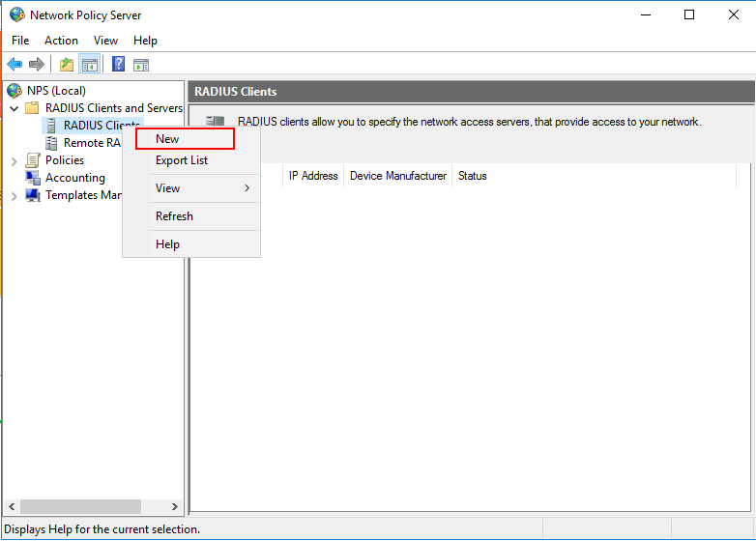
Task: Click the Policies scroll icon
Action: pyautogui.click(x=33, y=160)
